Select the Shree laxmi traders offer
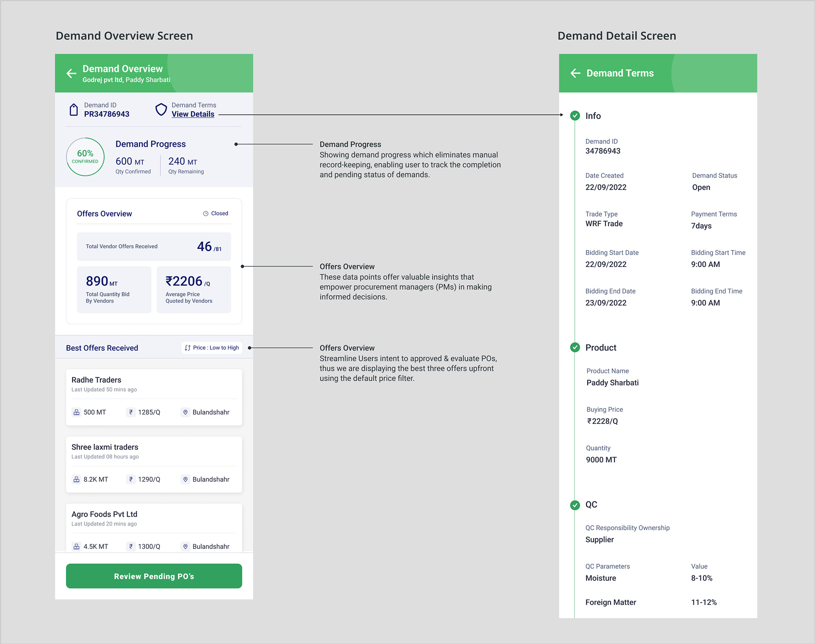The width and height of the screenshot is (815, 644). 154,464
